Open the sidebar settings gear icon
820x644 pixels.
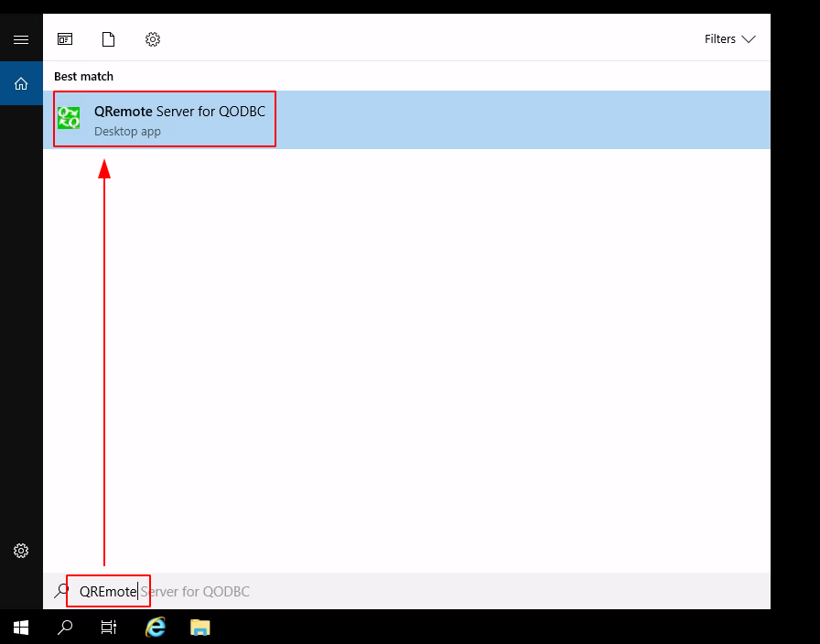point(21,551)
